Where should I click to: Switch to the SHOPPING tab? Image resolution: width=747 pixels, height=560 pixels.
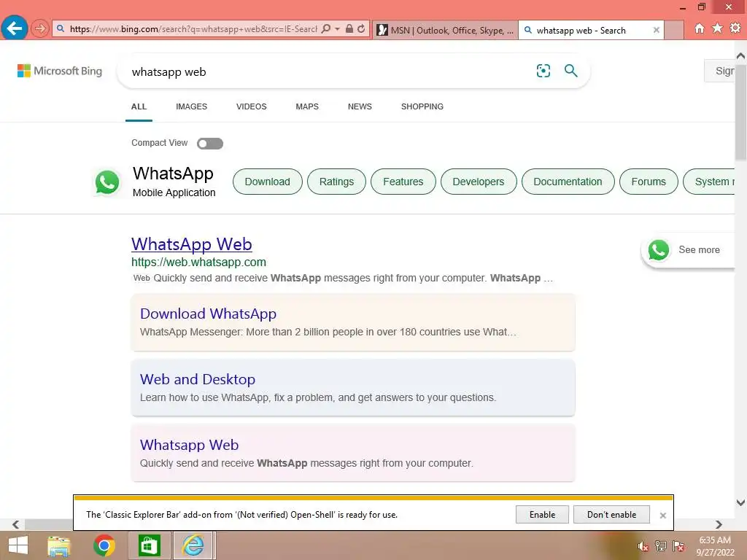pyautogui.click(x=422, y=106)
